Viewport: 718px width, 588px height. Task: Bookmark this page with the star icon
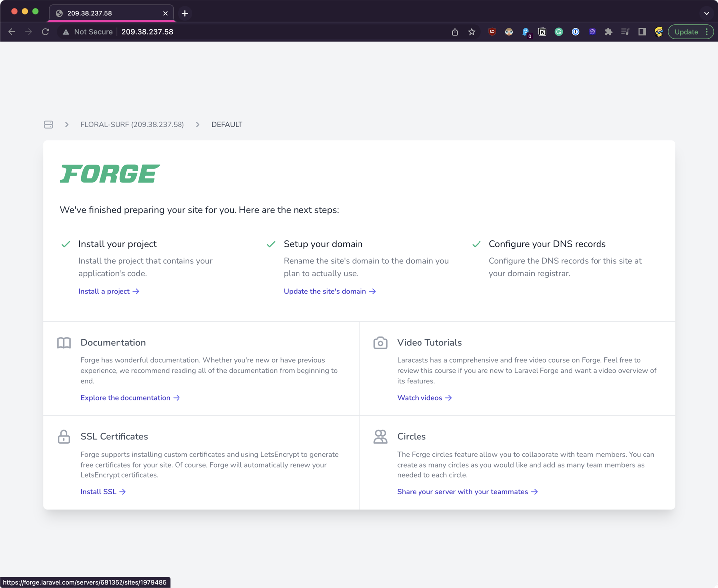472,32
